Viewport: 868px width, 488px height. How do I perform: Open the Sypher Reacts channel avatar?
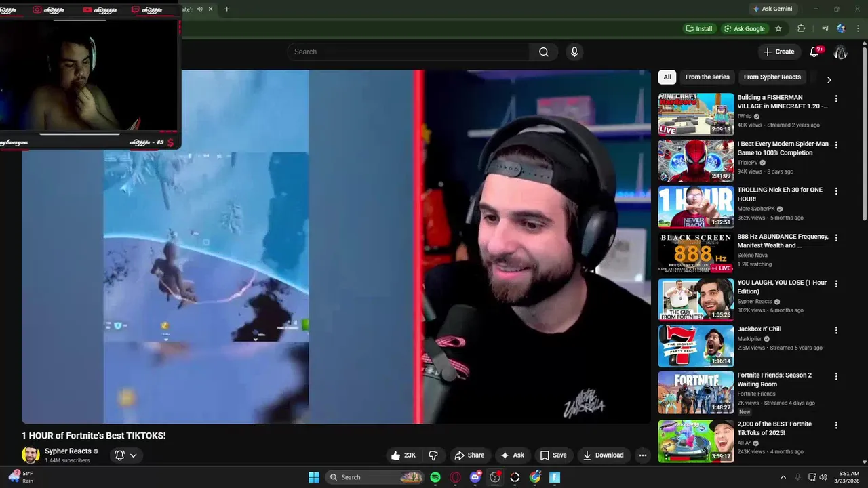coord(31,455)
